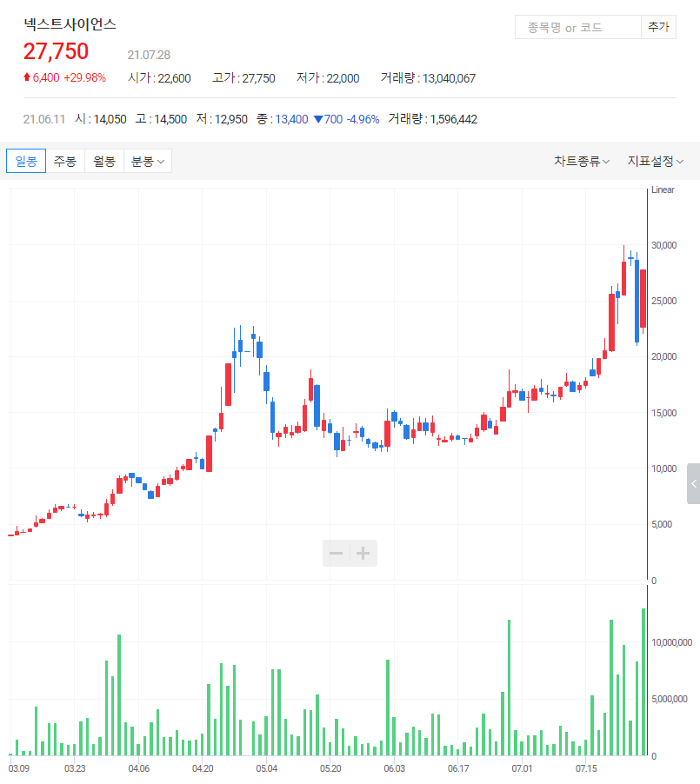The height and width of the screenshot is (784, 700).
Task: Click the -4.96% change value
Action: coord(363,119)
